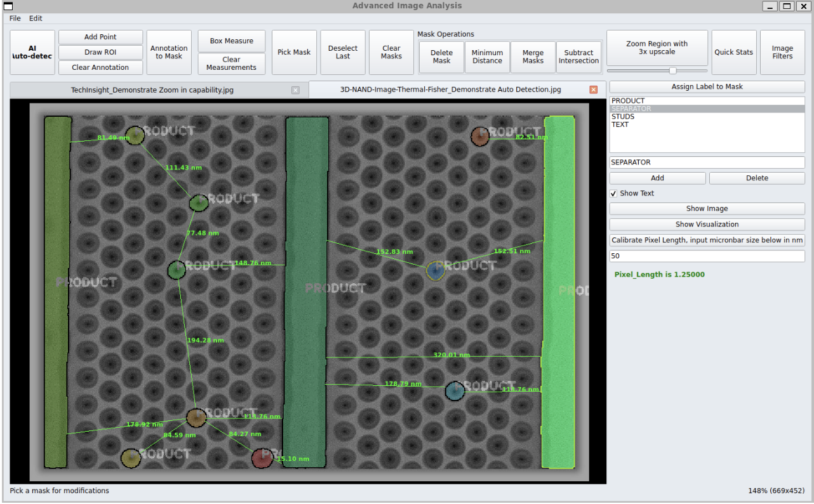Pick the blue circular mask at image center-right
Image resolution: width=814 pixels, height=504 pixels.
pyautogui.click(x=435, y=271)
